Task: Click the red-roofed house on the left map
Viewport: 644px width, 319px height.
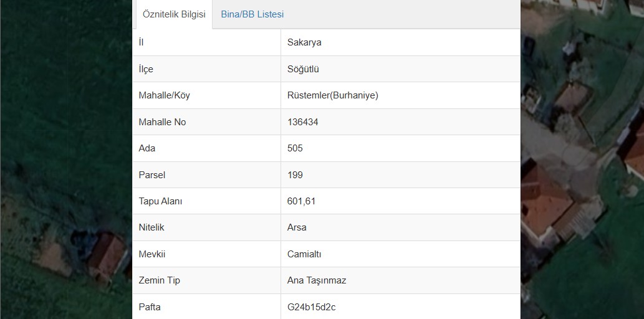Action: pyautogui.click(x=107, y=254)
